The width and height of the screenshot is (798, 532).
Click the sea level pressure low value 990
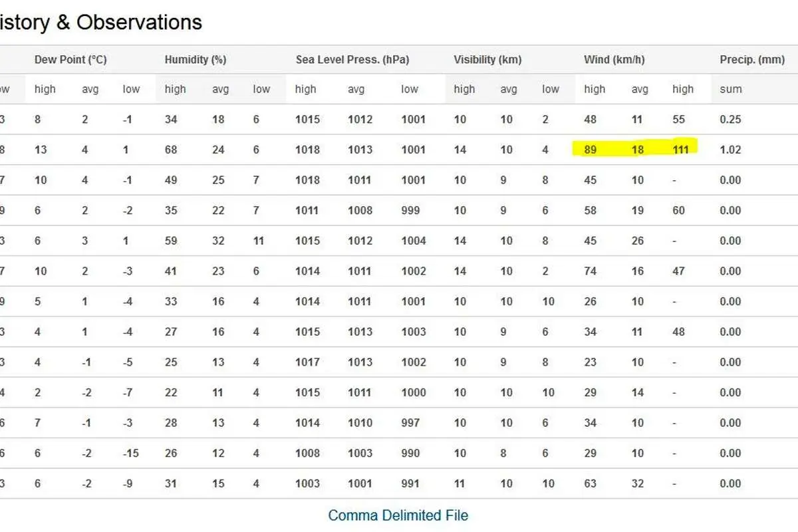pos(410,453)
